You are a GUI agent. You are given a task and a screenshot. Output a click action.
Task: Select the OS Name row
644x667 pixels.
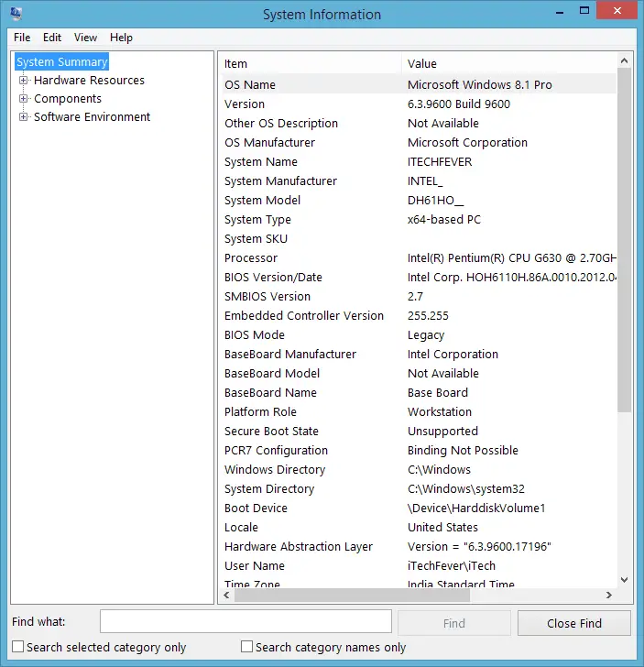[x=419, y=84]
